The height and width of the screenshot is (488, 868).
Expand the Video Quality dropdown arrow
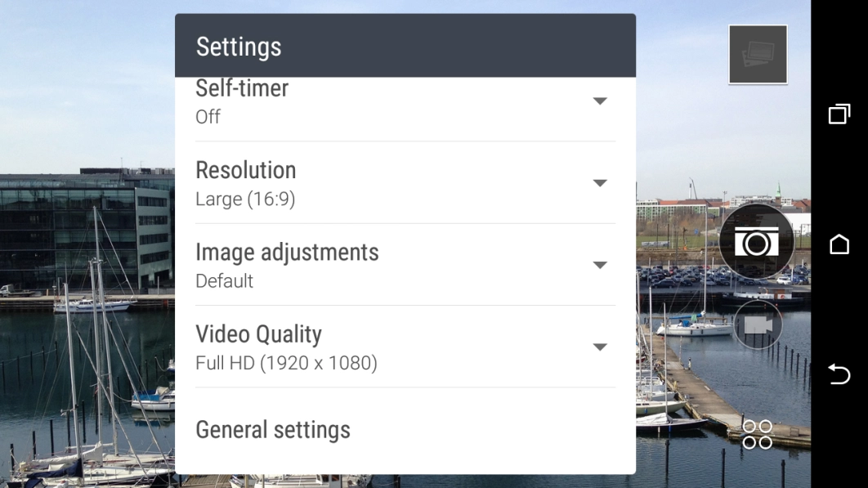(x=600, y=347)
